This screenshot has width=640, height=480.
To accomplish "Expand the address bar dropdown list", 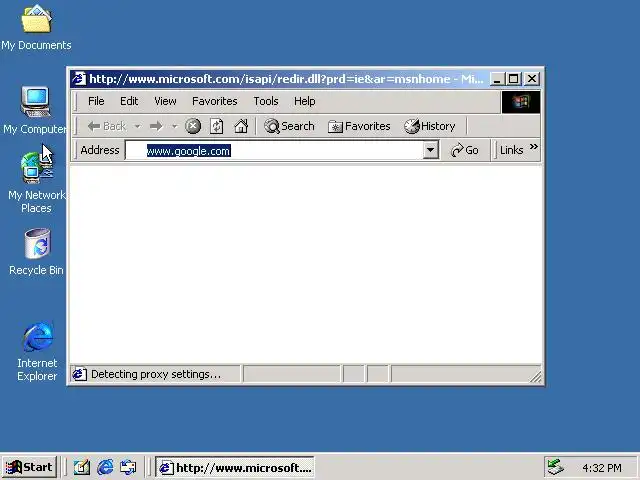I will 430,150.
